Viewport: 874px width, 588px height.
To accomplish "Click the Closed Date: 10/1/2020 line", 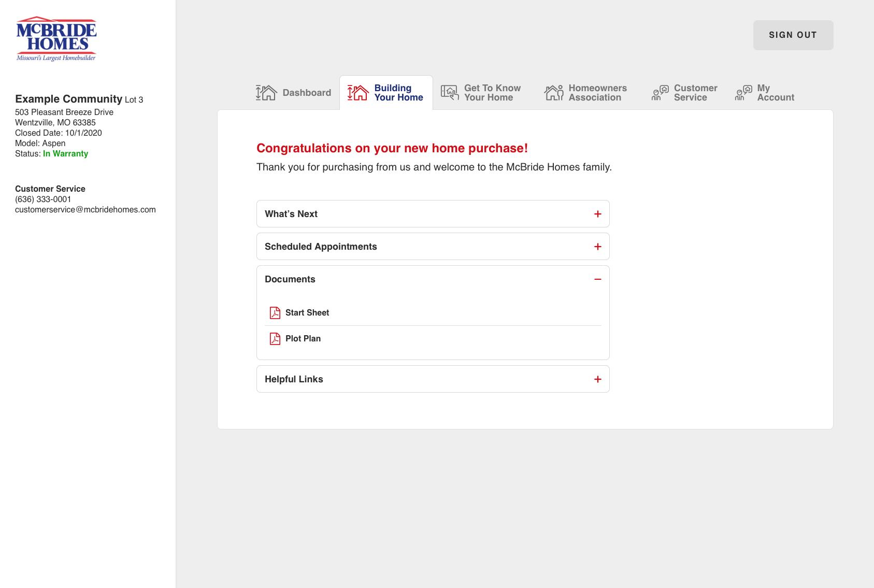I will pos(59,133).
